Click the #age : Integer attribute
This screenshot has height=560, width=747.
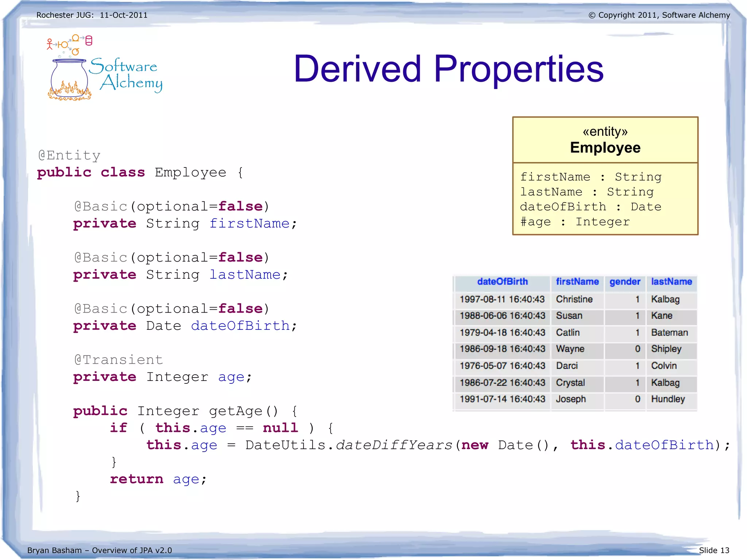coord(575,222)
